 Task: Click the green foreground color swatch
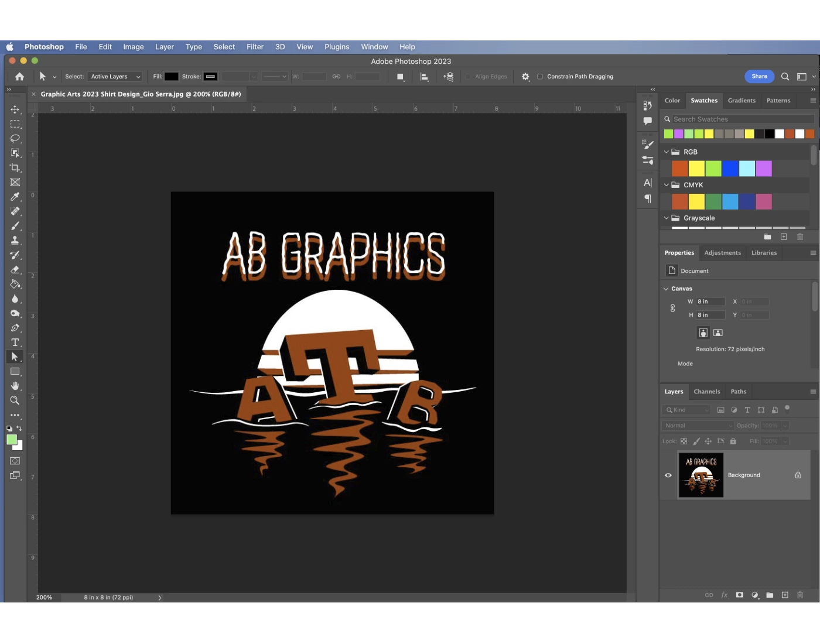pos(11,440)
